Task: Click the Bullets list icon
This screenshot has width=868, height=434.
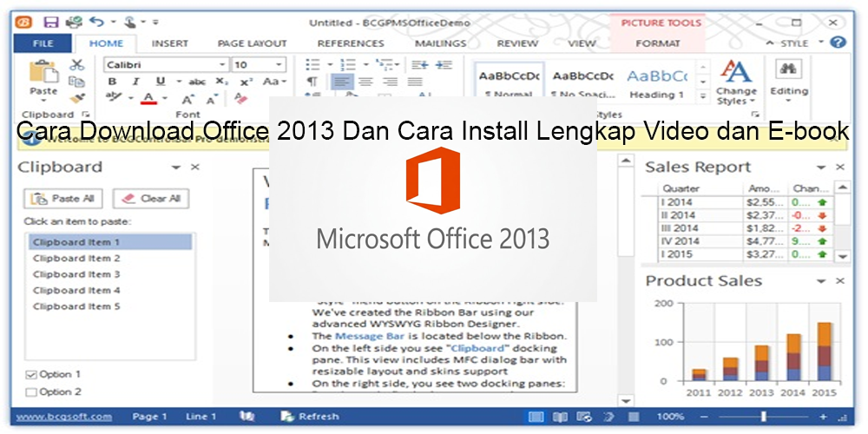Action: point(312,65)
